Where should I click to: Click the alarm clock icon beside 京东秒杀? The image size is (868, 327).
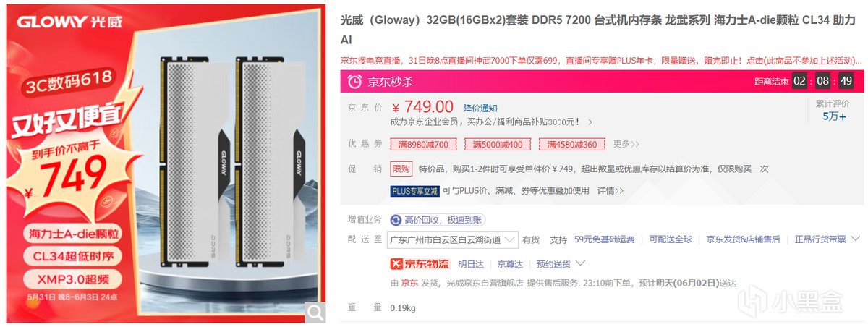coord(355,81)
